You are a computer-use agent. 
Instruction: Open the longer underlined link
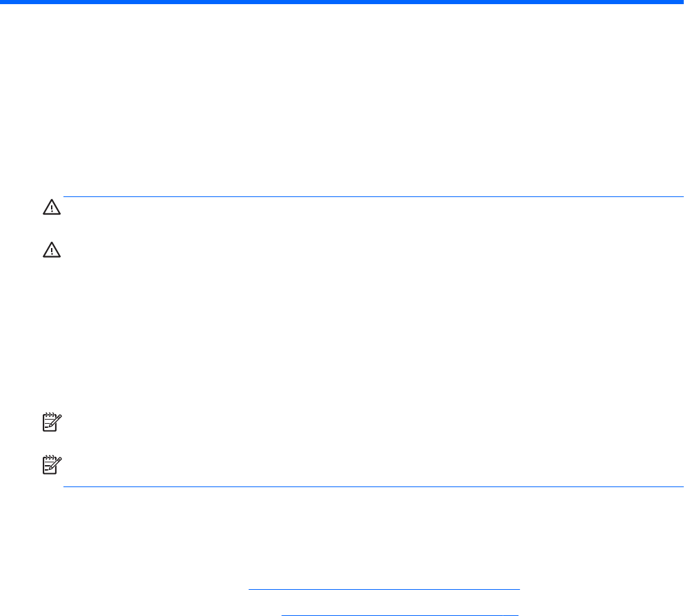[x=384, y=589]
